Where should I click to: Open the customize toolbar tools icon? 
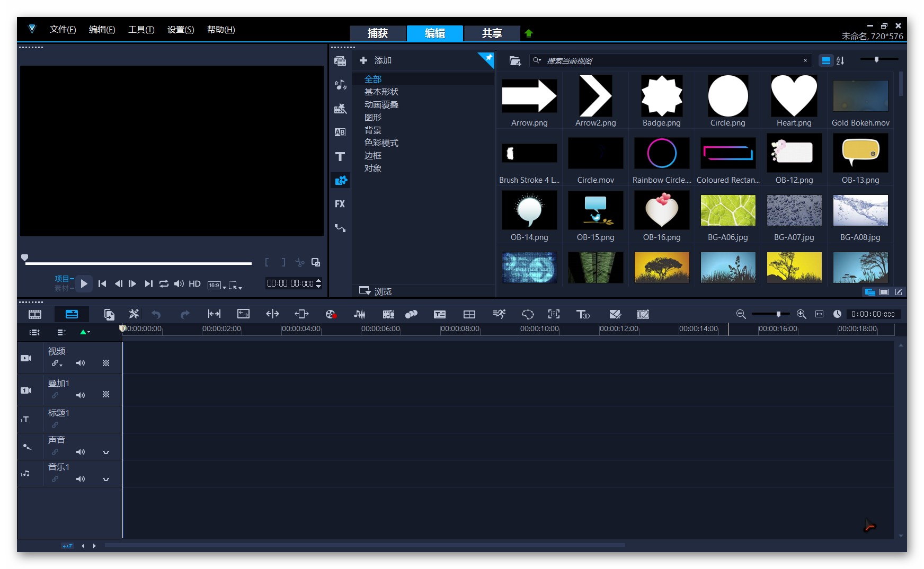click(134, 314)
